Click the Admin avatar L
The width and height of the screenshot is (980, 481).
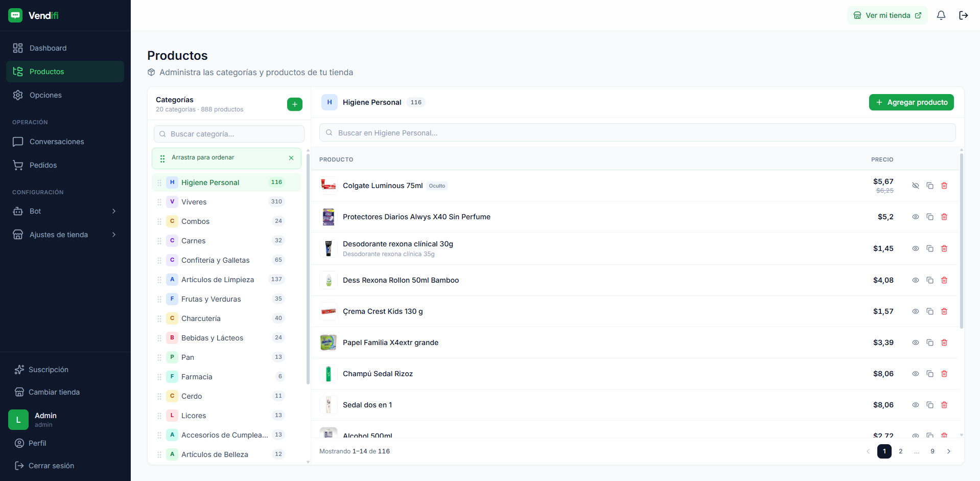point(18,420)
